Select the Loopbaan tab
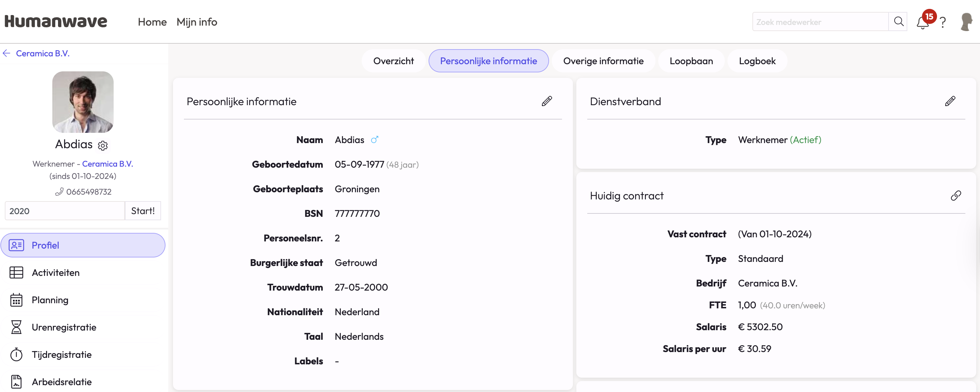 pyautogui.click(x=691, y=61)
